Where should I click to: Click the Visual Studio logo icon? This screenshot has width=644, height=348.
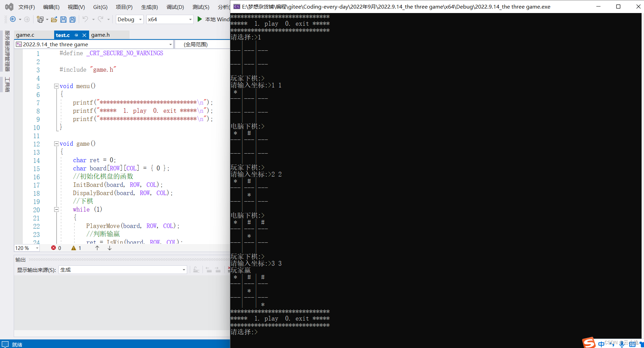[x=9, y=7]
